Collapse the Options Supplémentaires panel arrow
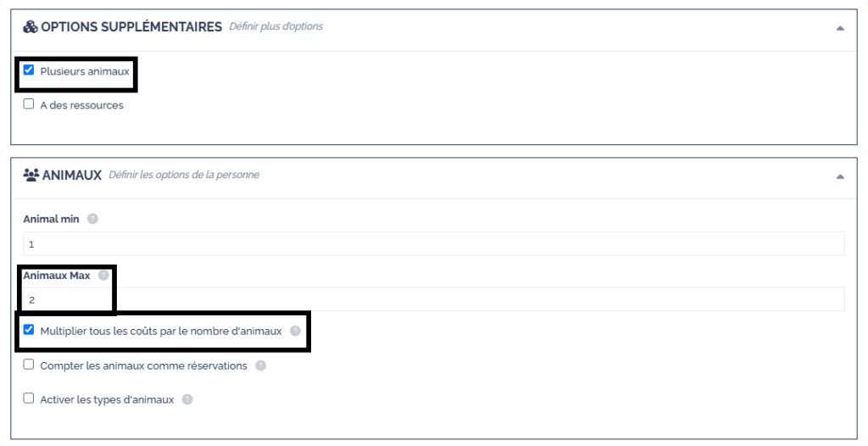The width and height of the screenshot is (868, 446). click(839, 28)
